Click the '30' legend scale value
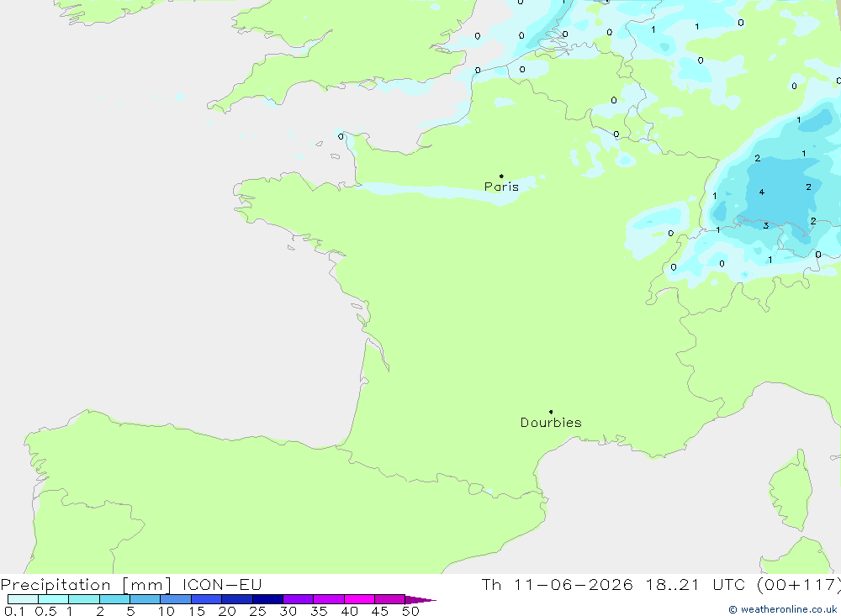 (x=288, y=611)
